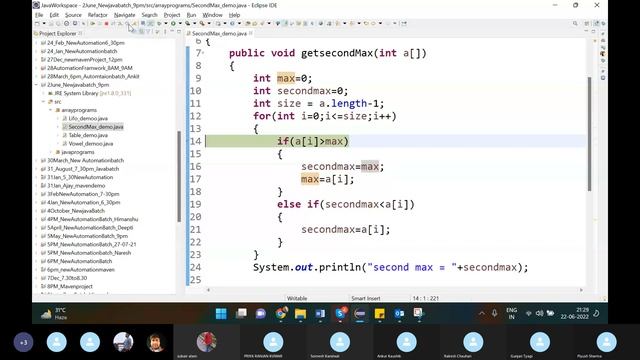Expand the javaprograms package
The width and height of the screenshot is (640, 360).
tap(51, 152)
